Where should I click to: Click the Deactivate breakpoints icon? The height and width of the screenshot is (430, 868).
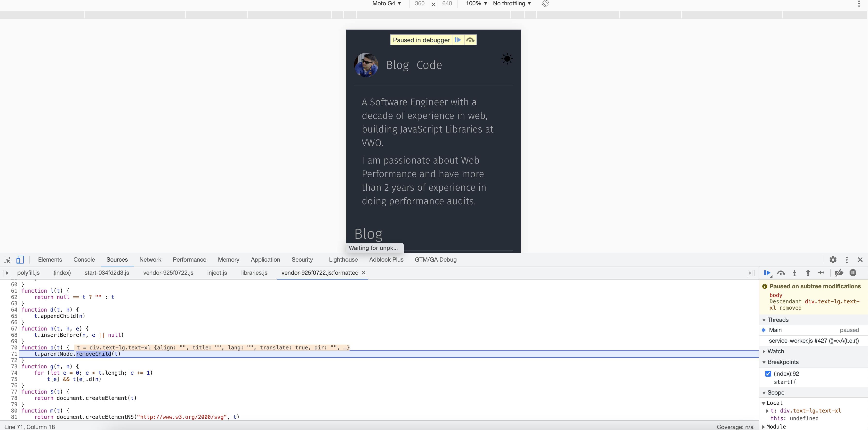click(x=839, y=273)
